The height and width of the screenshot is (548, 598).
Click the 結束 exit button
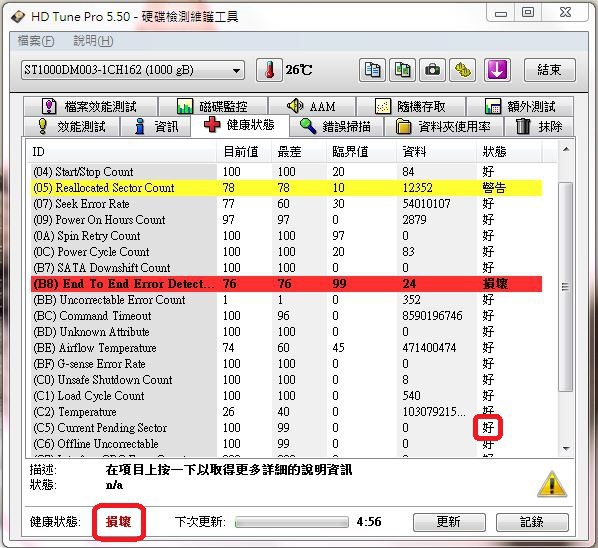(550, 70)
